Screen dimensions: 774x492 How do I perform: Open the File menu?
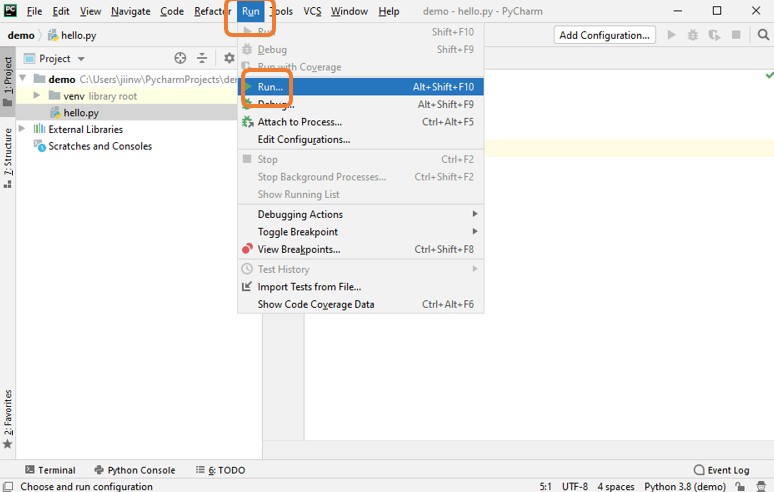pyautogui.click(x=34, y=11)
